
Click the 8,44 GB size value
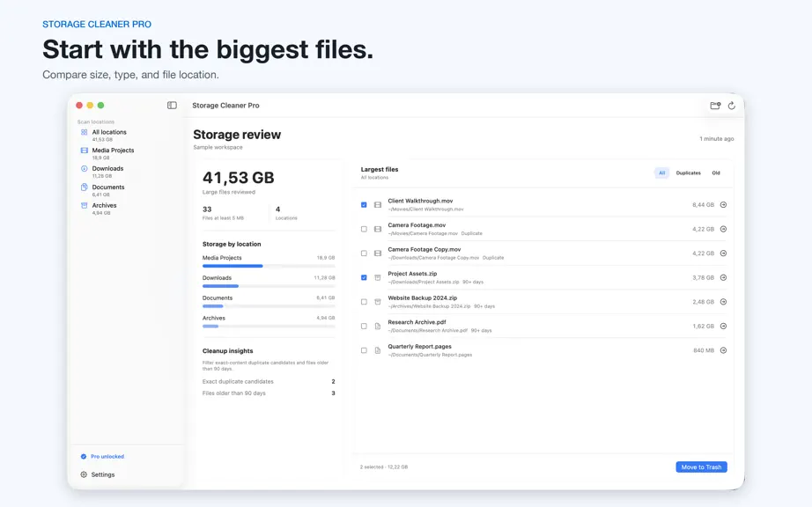703,205
